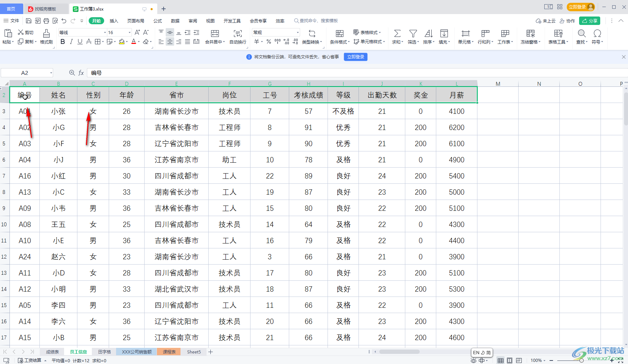628x364 pixels.
Task: Open the Insert (插入) tab
Action: 114,21
